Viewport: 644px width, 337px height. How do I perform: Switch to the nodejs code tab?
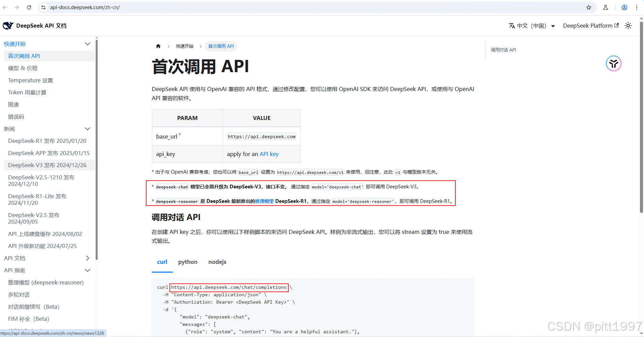click(217, 262)
